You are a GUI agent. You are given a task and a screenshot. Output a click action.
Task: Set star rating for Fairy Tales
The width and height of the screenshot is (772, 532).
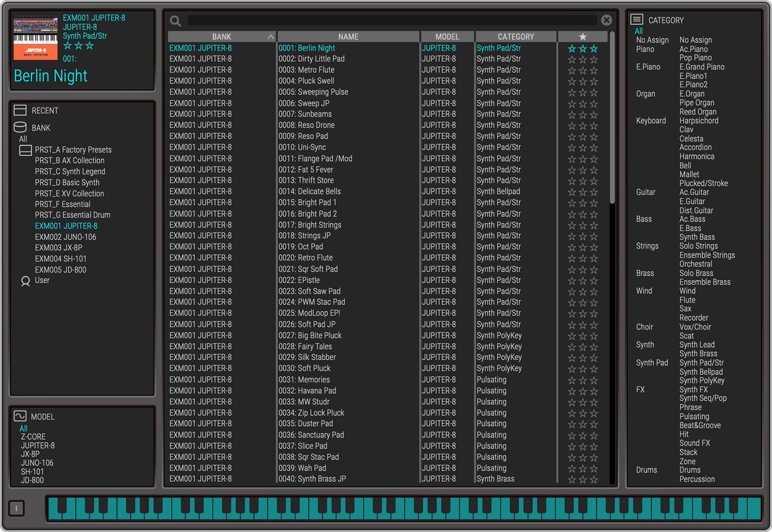click(583, 347)
